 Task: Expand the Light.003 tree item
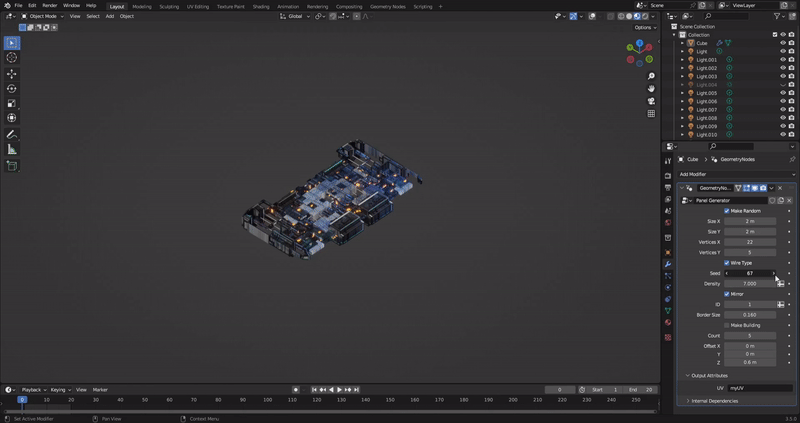682,77
